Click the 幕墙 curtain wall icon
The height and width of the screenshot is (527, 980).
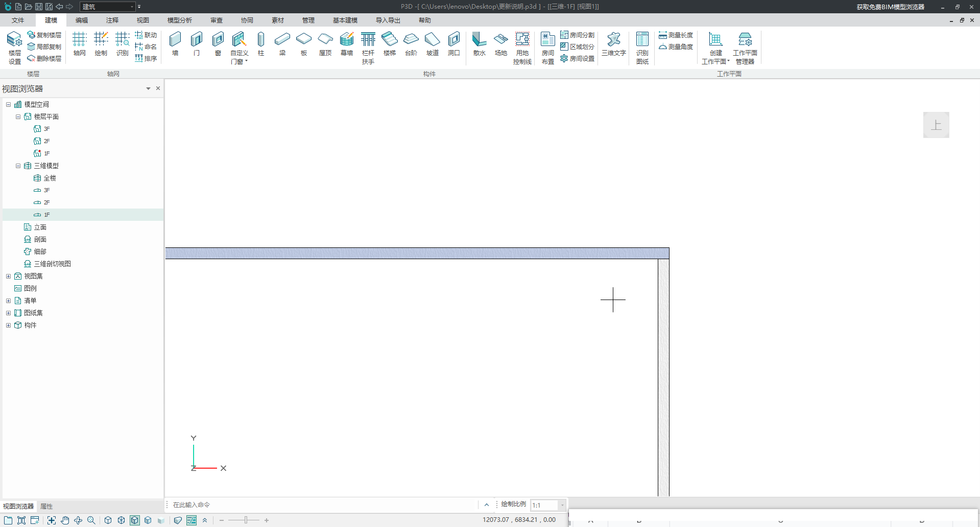point(347,44)
